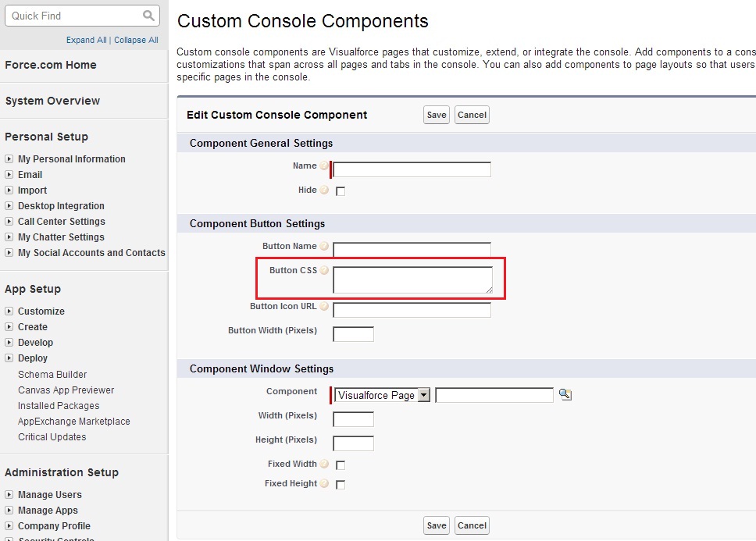The width and height of the screenshot is (756, 541).
Task: Click the bottom Cancel button
Action: click(x=472, y=525)
